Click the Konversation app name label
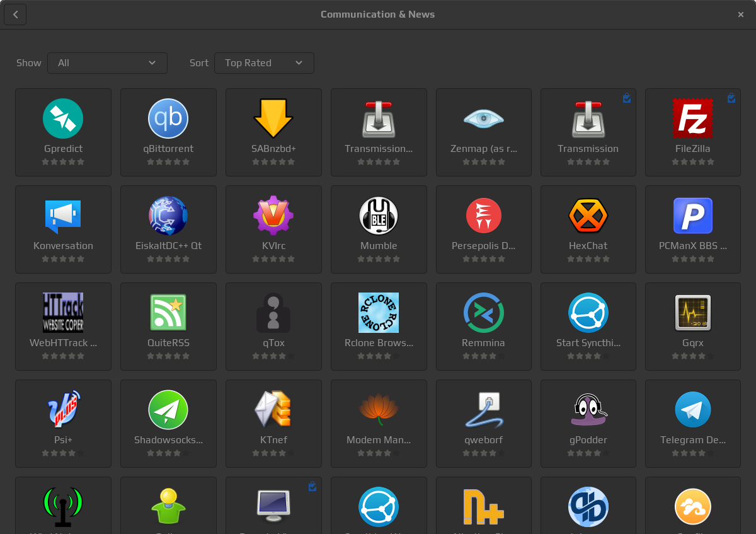Image resolution: width=756 pixels, height=534 pixels. (63, 246)
